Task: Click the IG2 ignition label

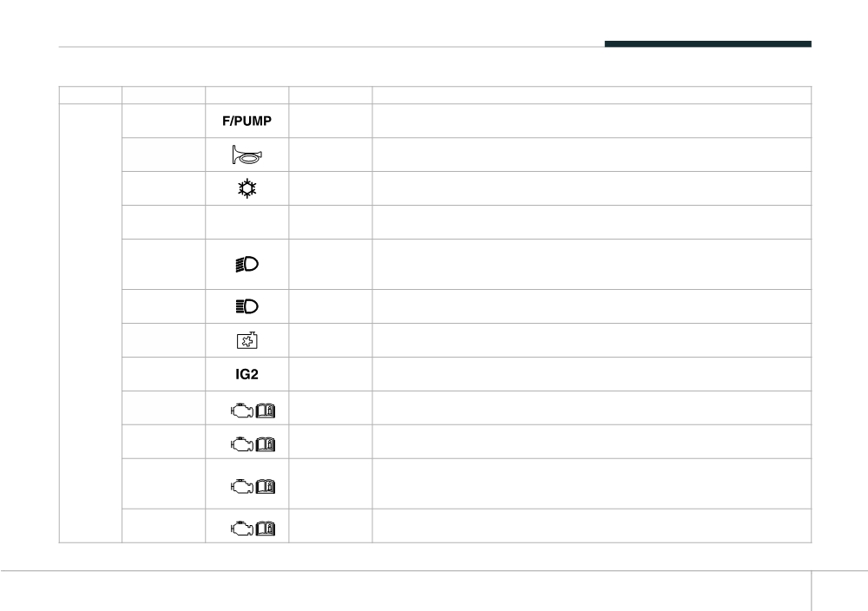Action: point(247,375)
